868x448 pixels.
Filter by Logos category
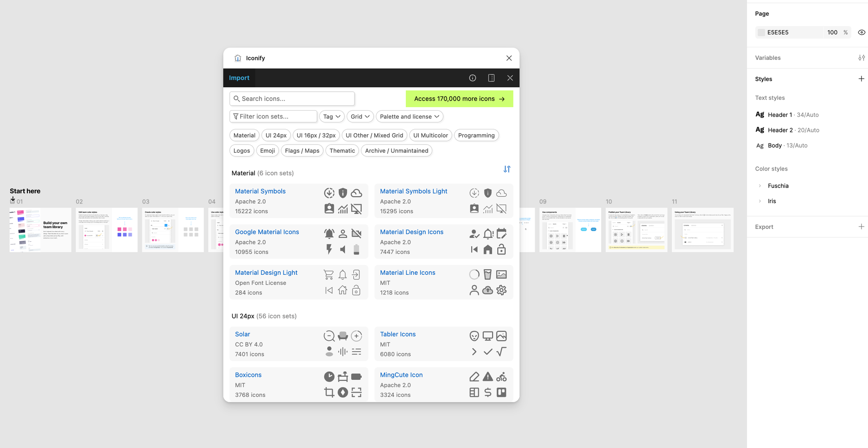tap(242, 151)
